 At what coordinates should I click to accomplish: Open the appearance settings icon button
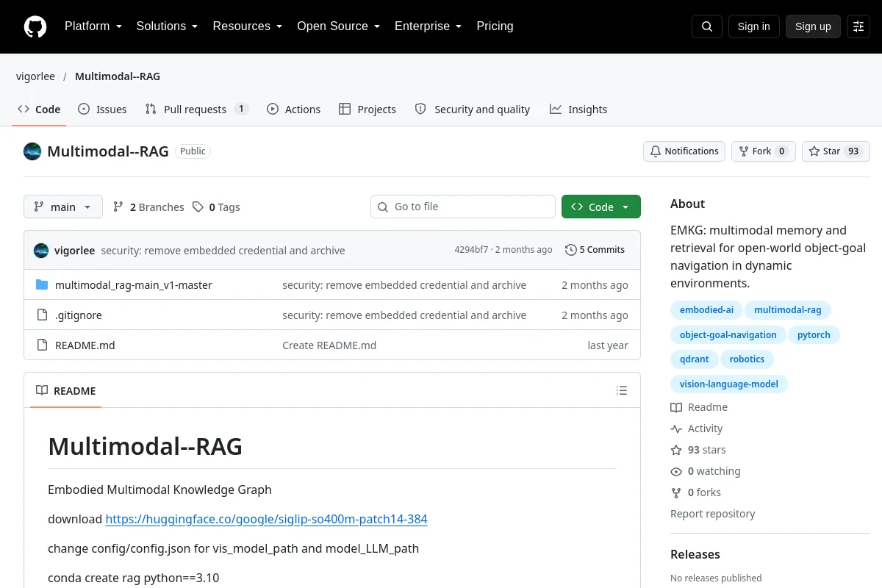858,26
